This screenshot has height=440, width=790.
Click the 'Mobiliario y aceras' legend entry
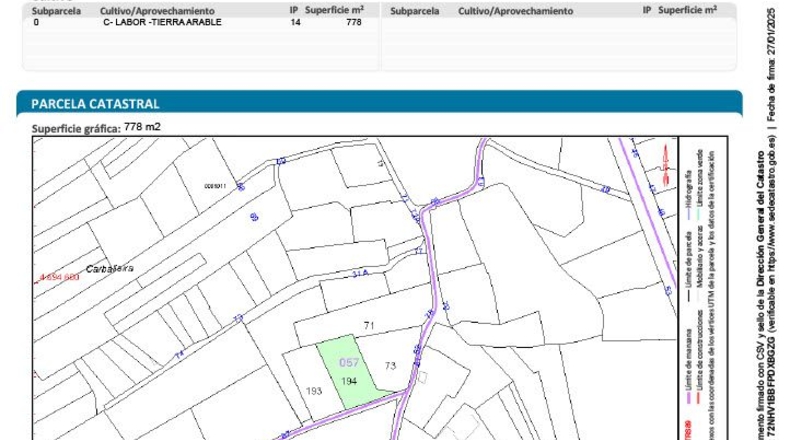(x=699, y=257)
